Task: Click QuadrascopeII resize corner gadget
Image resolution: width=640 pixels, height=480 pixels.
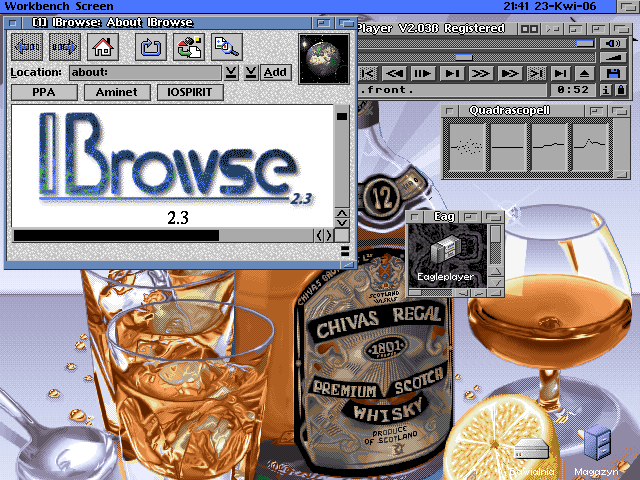Action: (x=621, y=175)
